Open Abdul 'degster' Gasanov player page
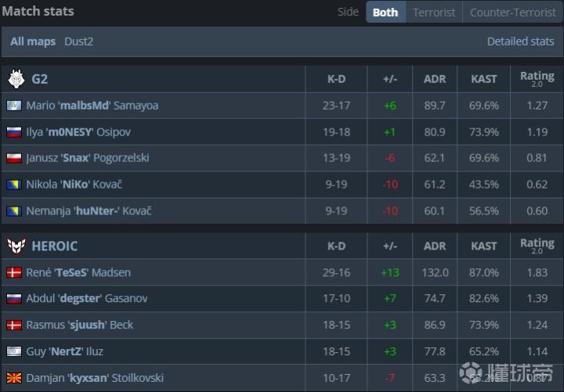 point(87,299)
